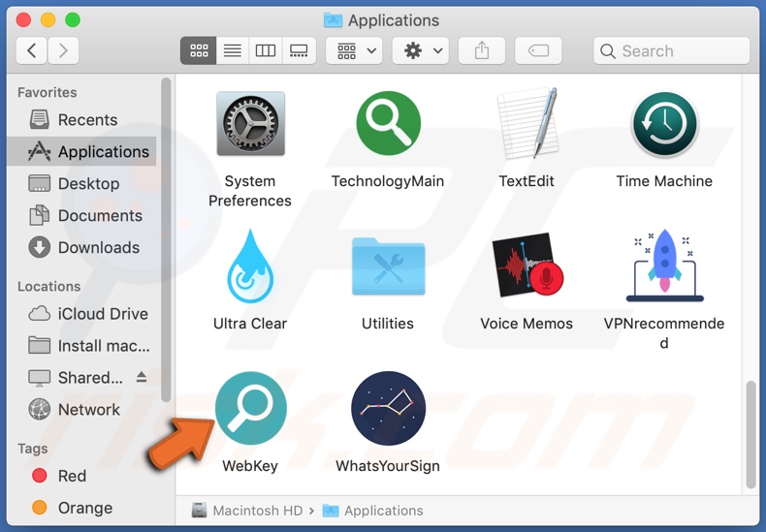Viewport: 766px width, 532px height.
Task: Go forward with the right chevron button
Action: click(x=63, y=50)
